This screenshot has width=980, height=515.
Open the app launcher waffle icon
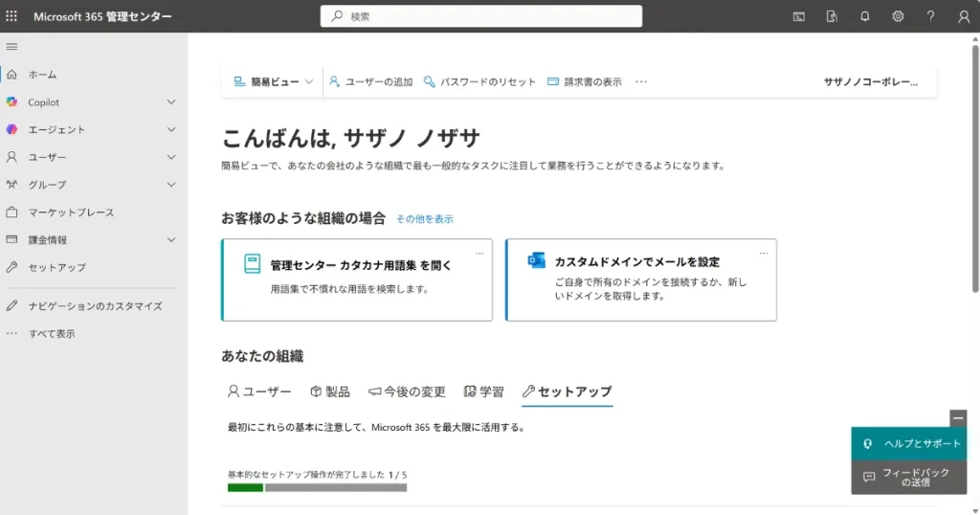[11, 16]
